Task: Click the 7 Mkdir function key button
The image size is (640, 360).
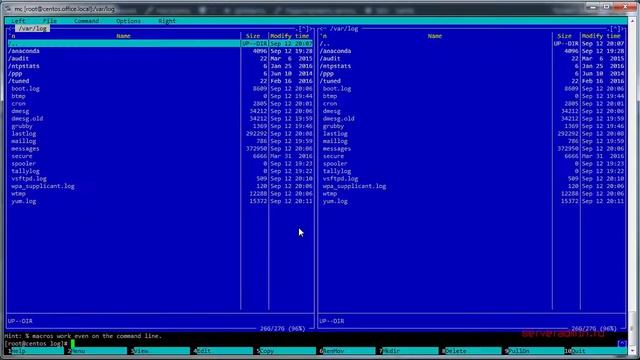Action: tap(409, 351)
